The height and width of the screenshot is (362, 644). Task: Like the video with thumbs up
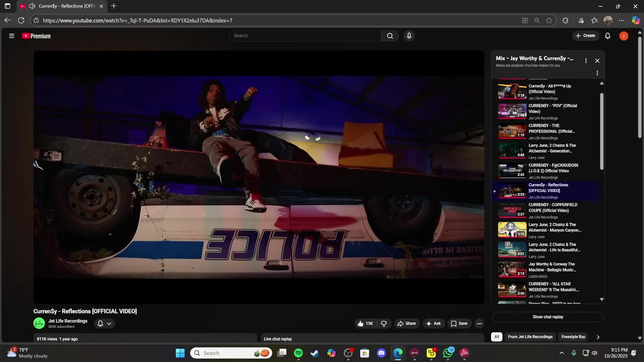pyautogui.click(x=365, y=323)
